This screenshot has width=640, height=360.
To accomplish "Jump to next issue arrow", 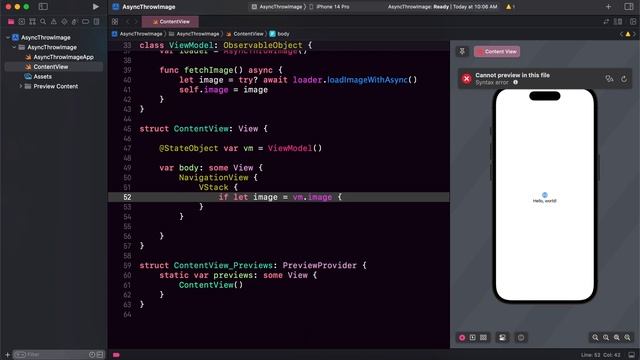I will point(634,34).
